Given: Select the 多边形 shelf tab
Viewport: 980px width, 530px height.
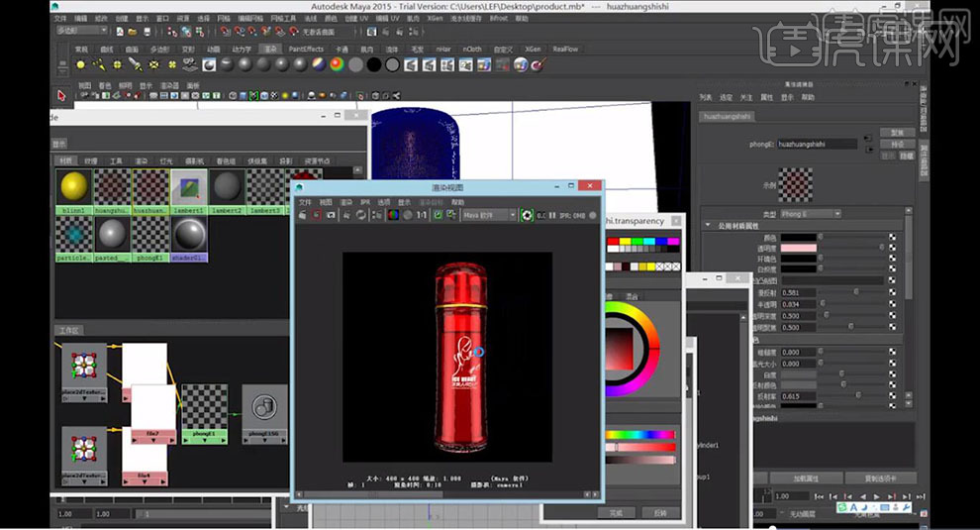Looking at the screenshot, I should coord(158,49).
